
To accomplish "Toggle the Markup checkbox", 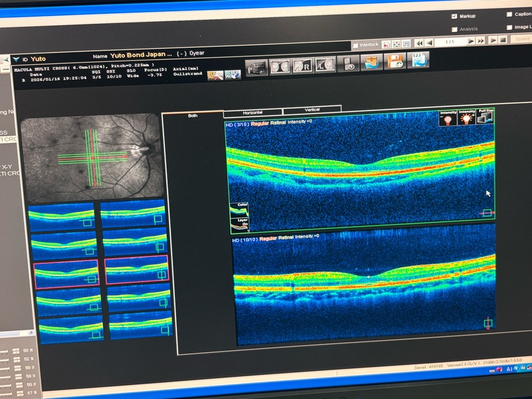I will tap(454, 16).
